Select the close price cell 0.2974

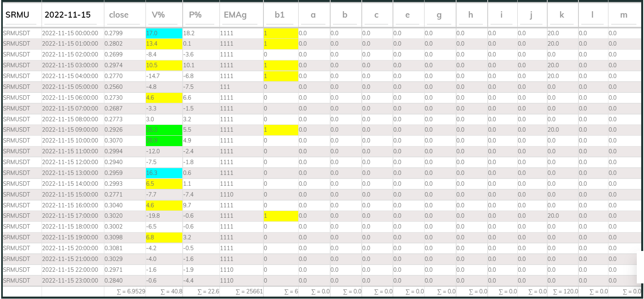tap(114, 65)
